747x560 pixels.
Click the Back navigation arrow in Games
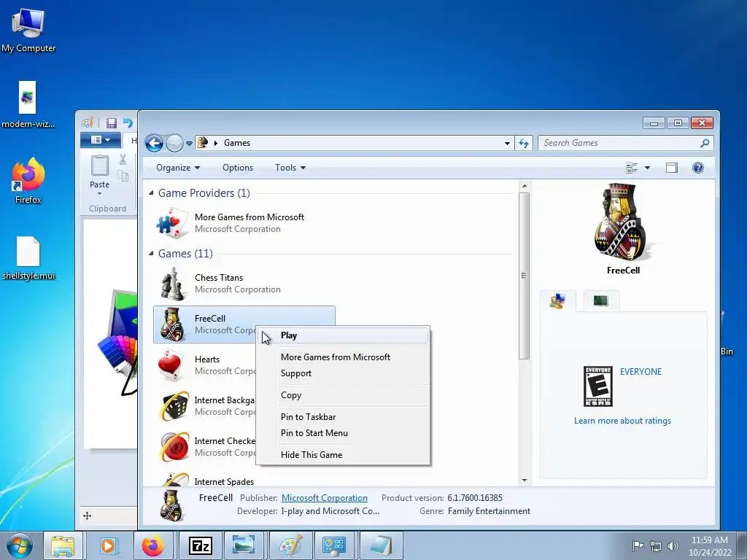click(x=154, y=143)
